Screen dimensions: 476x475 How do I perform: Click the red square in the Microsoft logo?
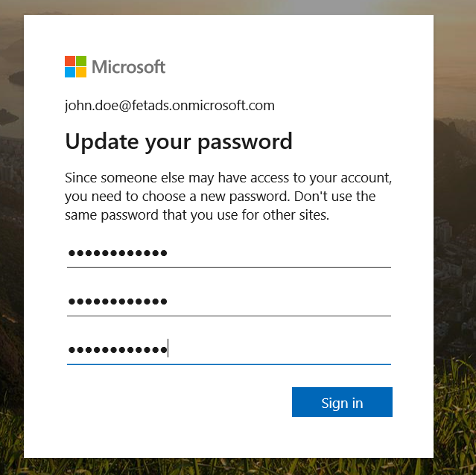70,61
